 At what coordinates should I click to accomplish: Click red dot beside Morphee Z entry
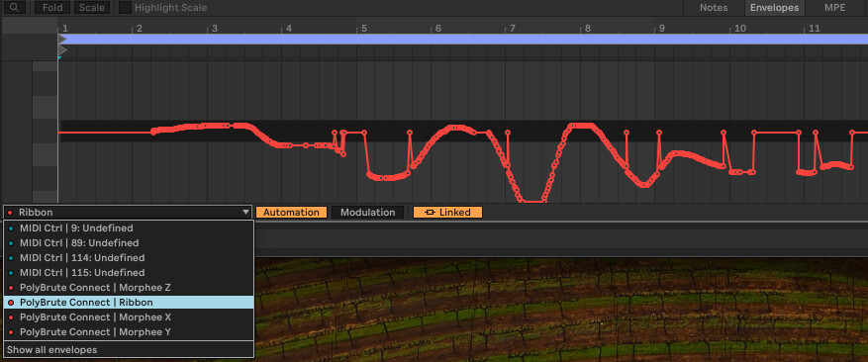tap(11, 288)
